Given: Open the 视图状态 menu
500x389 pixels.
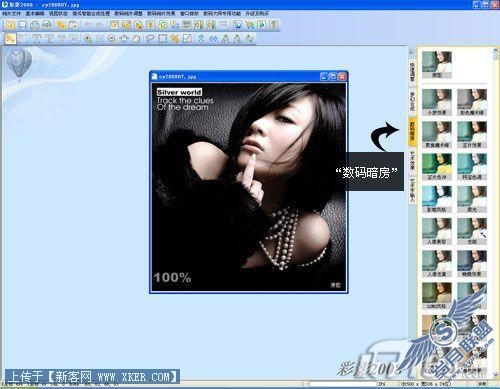Looking at the screenshot, I should click(58, 13).
